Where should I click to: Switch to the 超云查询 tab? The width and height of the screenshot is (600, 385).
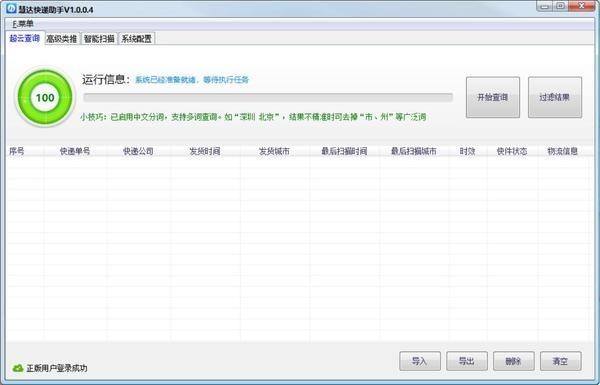[x=24, y=38]
